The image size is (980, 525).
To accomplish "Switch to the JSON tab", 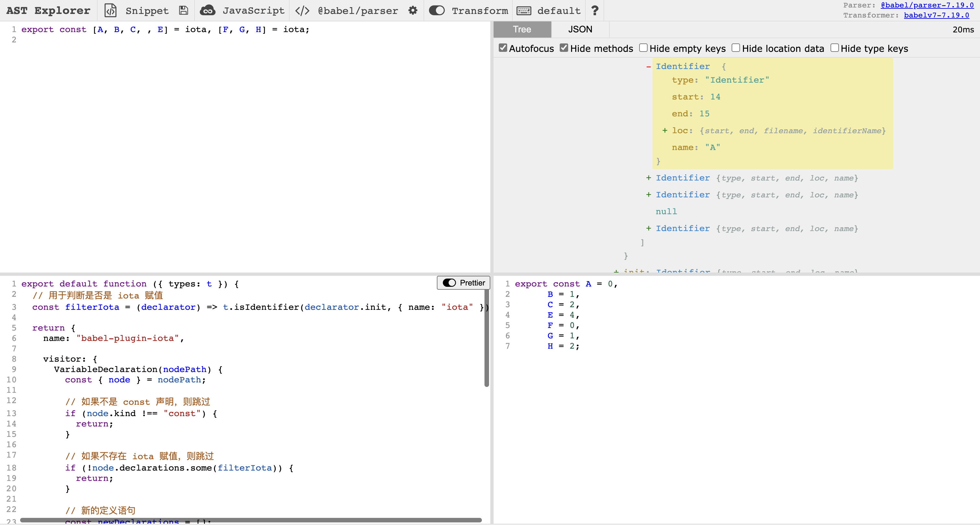I will (x=580, y=29).
